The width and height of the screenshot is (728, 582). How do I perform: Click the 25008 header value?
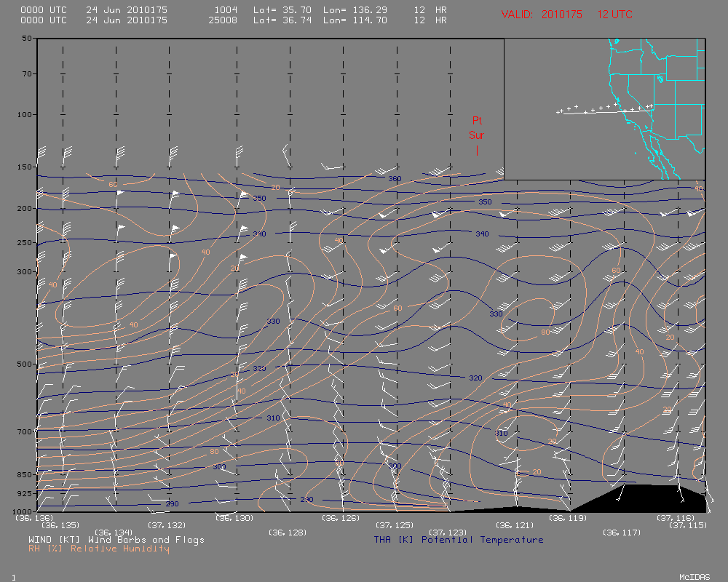[223, 20]
